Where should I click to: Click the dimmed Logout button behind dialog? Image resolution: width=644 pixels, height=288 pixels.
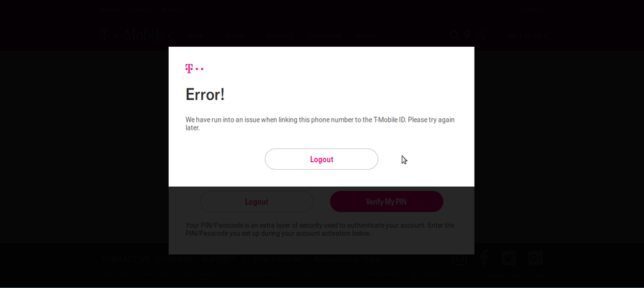tap(257, 202)
